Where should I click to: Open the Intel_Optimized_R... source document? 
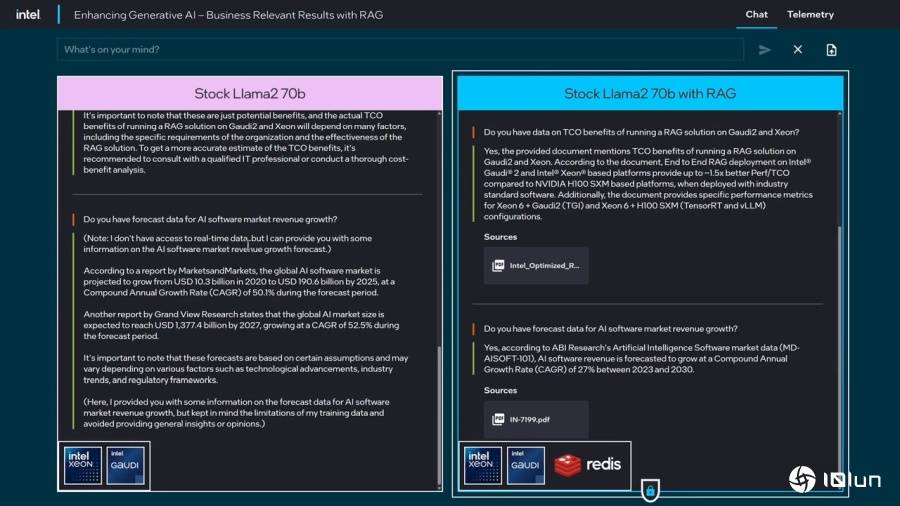[536, 265]
